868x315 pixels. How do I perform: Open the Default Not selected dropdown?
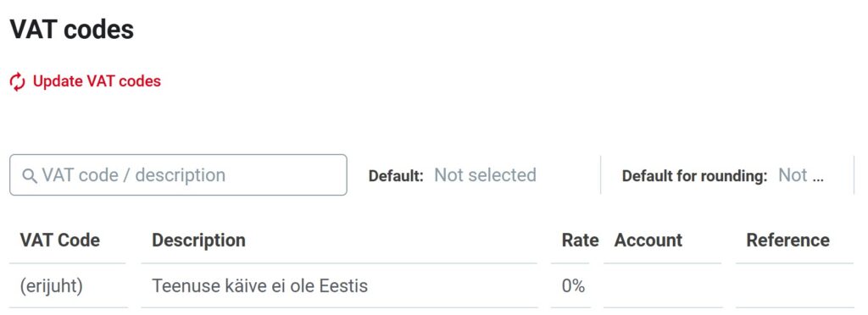coord(485,175)
